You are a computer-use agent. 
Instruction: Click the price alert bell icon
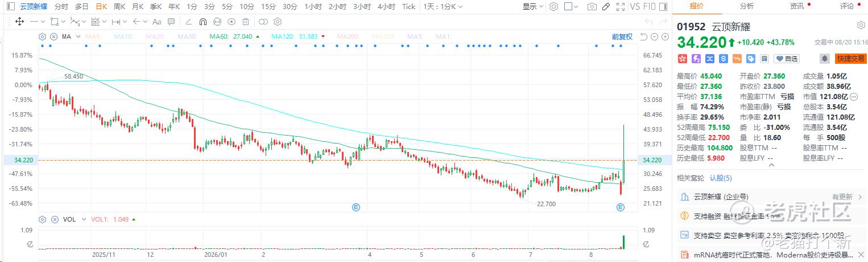click(824, 58)
